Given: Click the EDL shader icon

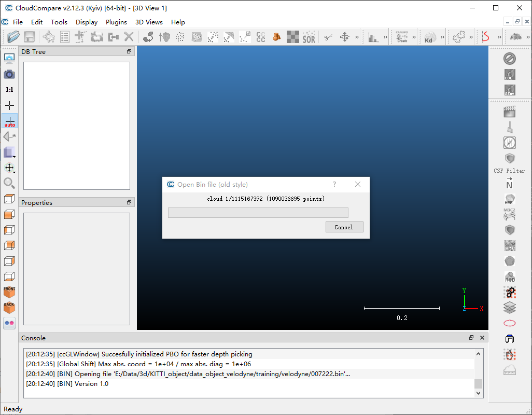Looking at the screenshot, I should 510,74.
